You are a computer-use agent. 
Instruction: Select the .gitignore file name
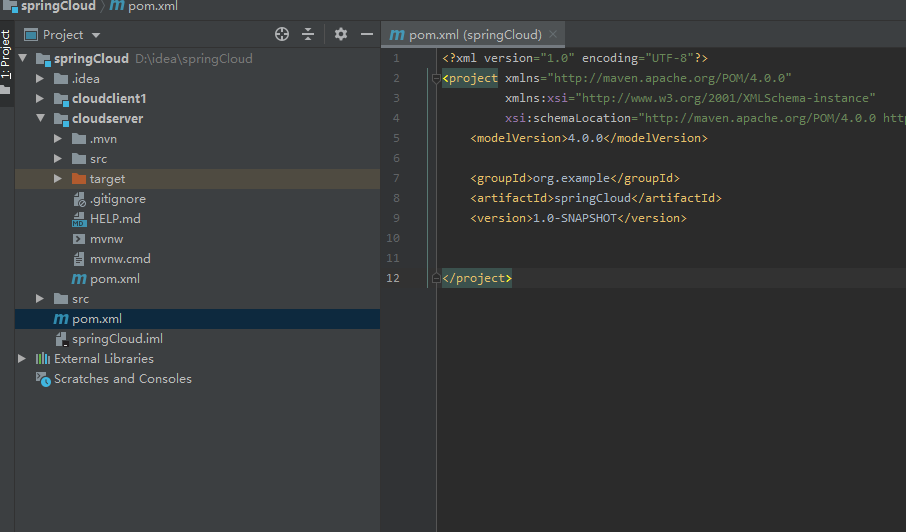coord(118,199)
